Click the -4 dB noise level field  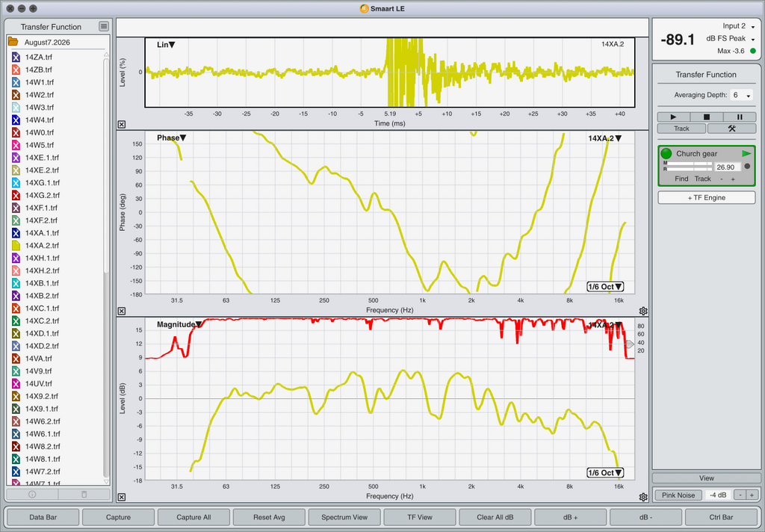coord(719,495)
